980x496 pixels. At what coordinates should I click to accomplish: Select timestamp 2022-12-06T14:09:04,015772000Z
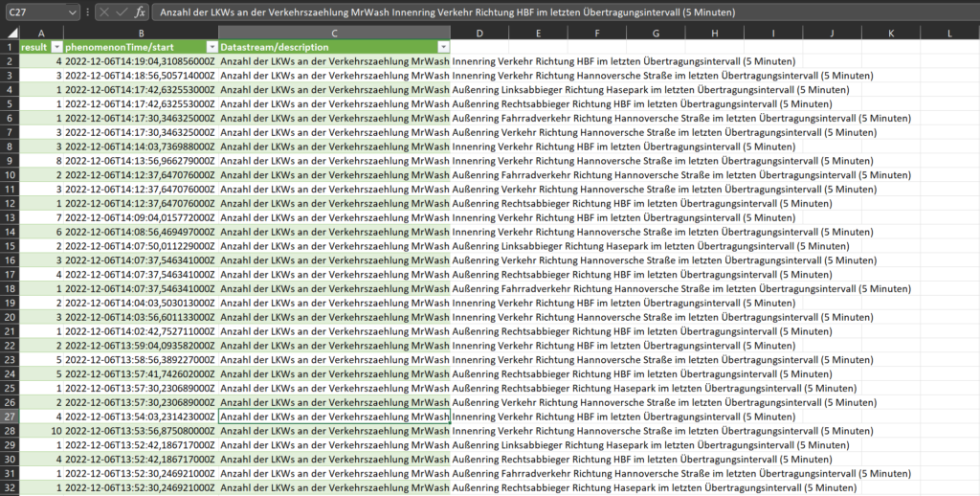(142, 217)
